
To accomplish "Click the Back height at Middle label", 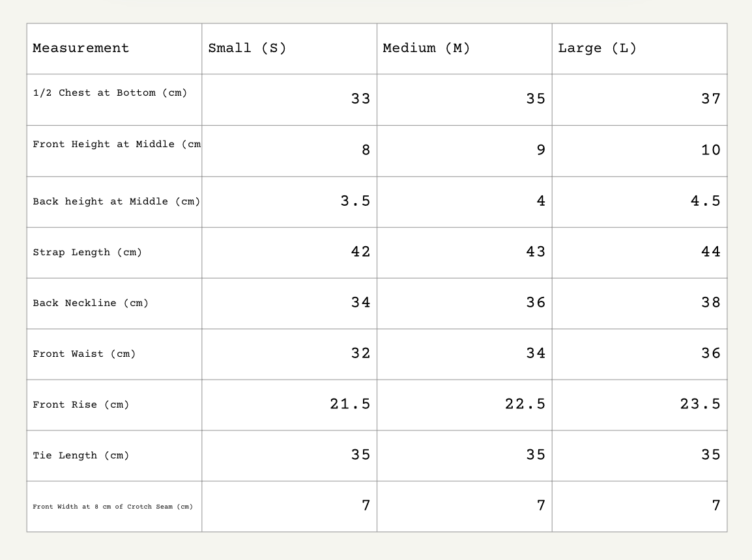I will (116, 201).
